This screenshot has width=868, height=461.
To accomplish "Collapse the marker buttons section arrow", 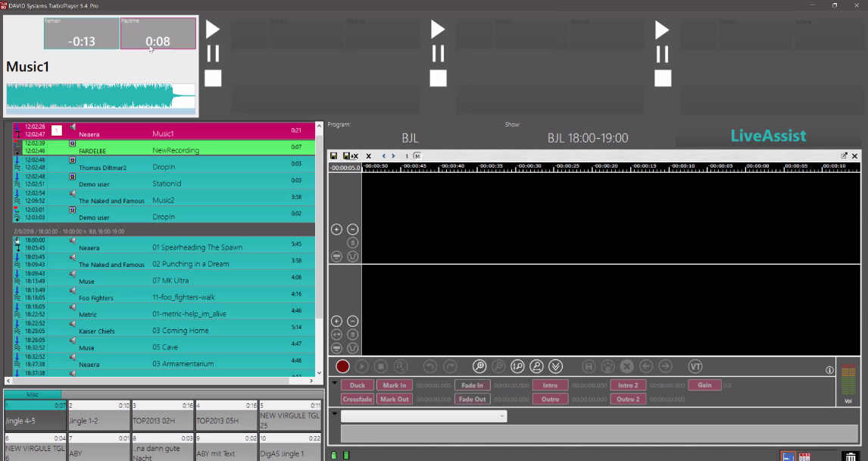I will point(335,384).
